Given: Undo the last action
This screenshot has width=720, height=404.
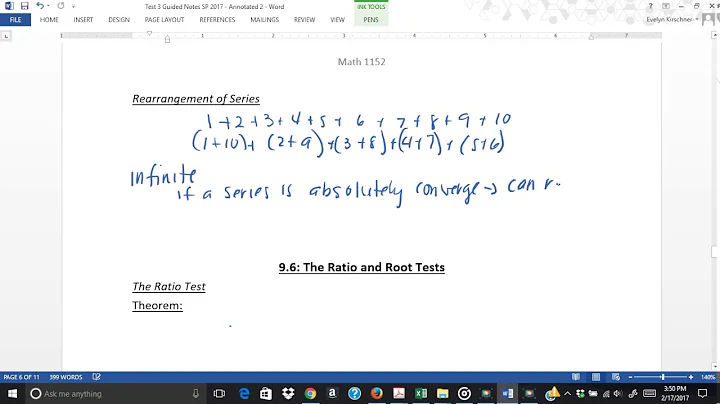Looking at the screenshot, I should point(40,6).
